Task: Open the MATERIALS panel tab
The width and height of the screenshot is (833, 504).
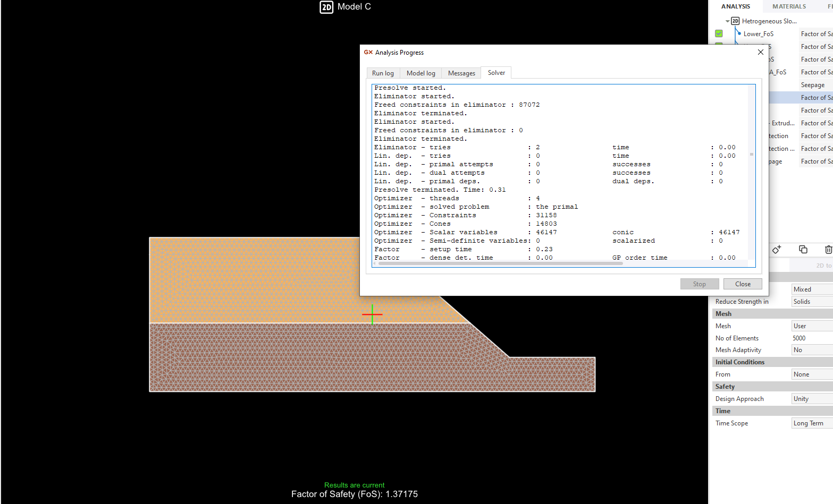Action: 789,6
